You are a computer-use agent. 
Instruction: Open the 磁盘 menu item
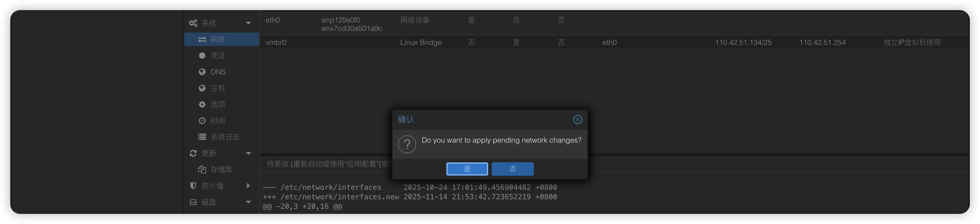pyautogui.click(x=208, y=202)
